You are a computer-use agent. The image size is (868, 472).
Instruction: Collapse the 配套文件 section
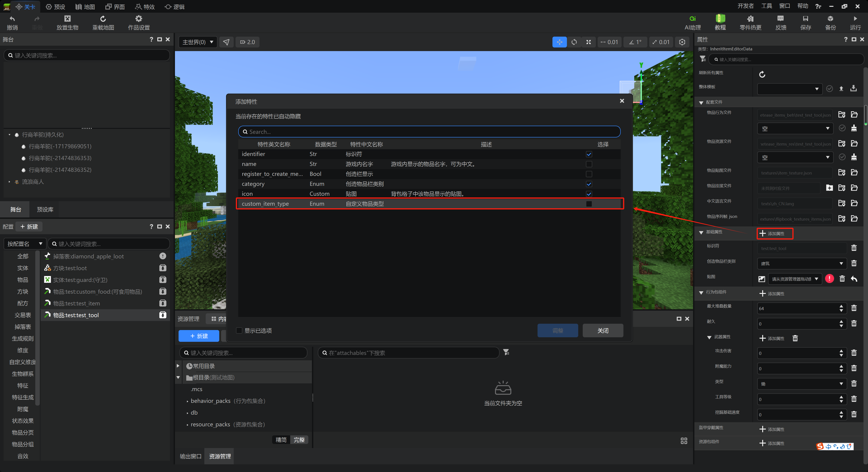click(x=701, y=102)
